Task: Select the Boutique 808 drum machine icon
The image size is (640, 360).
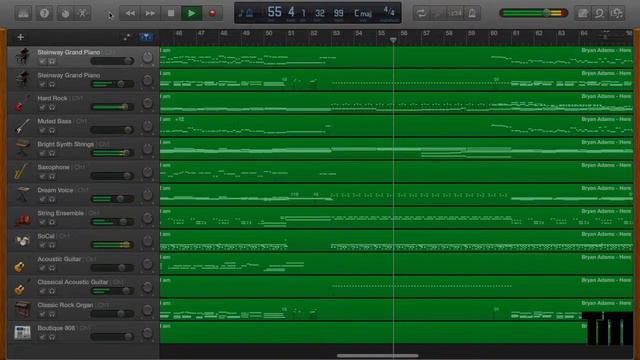Action: click(22, 333)
